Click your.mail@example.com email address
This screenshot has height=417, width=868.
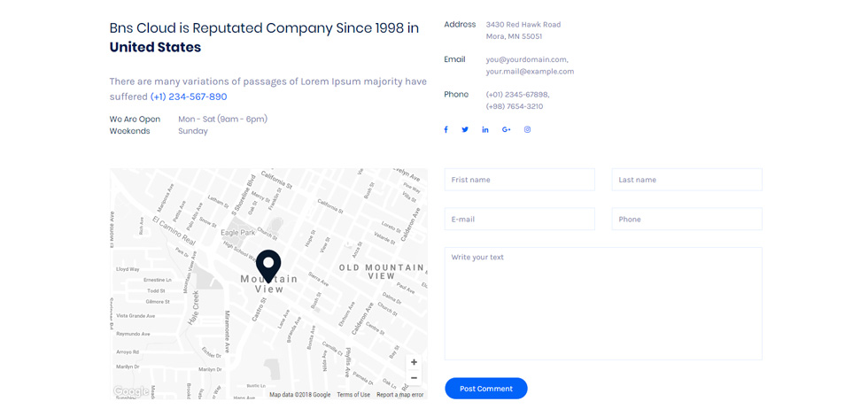pos(530,72)
